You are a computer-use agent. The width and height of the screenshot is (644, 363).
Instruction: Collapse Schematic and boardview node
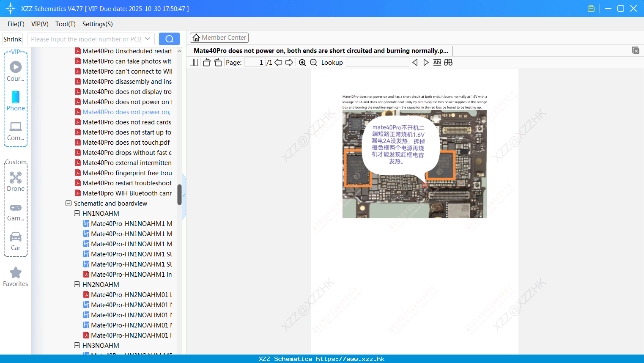69,203
